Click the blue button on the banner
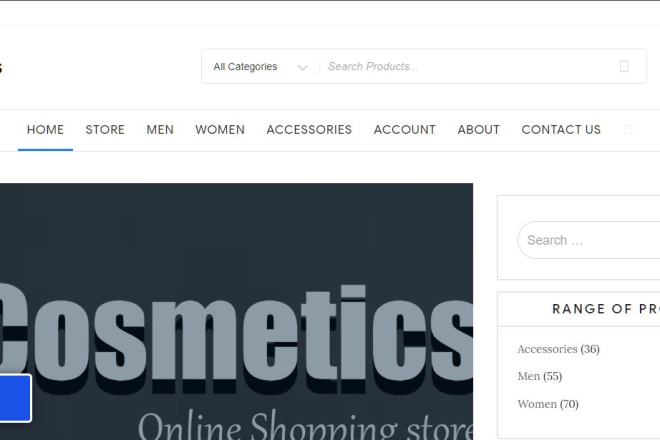Image resolution: width=660 pixels, height=440 pixels. (x=16, y=398)
